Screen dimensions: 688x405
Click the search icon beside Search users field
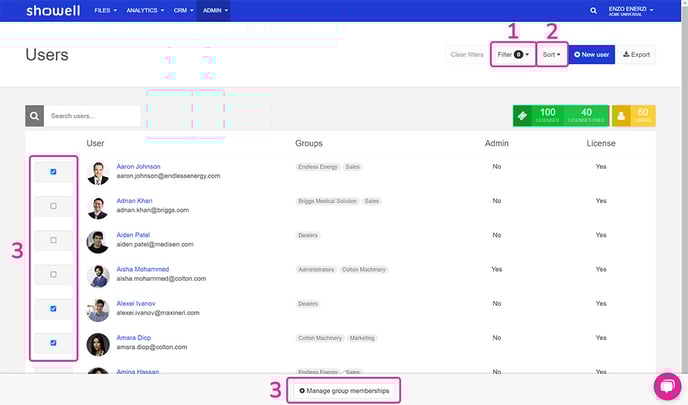(x=34, y=116)
